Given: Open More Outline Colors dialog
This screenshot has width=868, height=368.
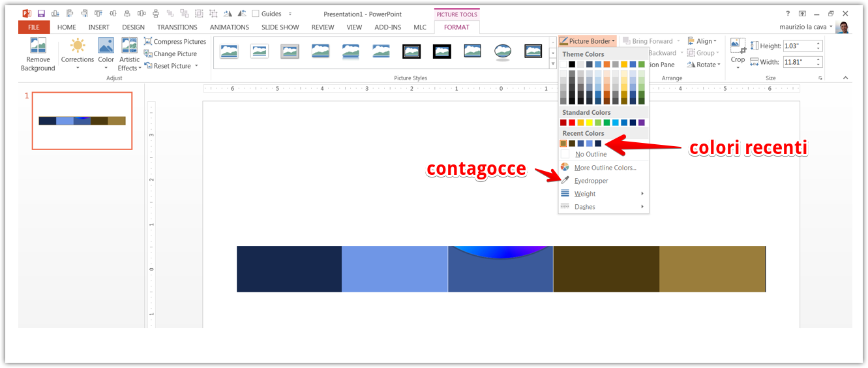Looking at the screenshot, I should [x=605, y=168].
